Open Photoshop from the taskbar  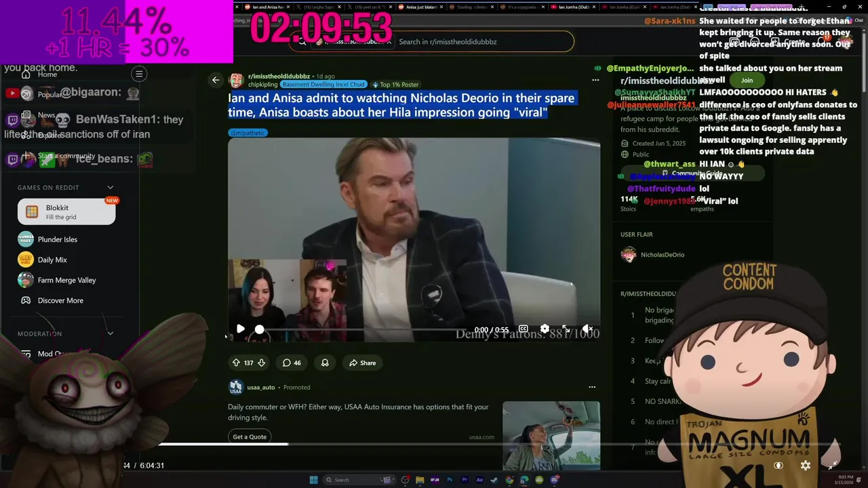pyautogui.click(x=450, y=480)
